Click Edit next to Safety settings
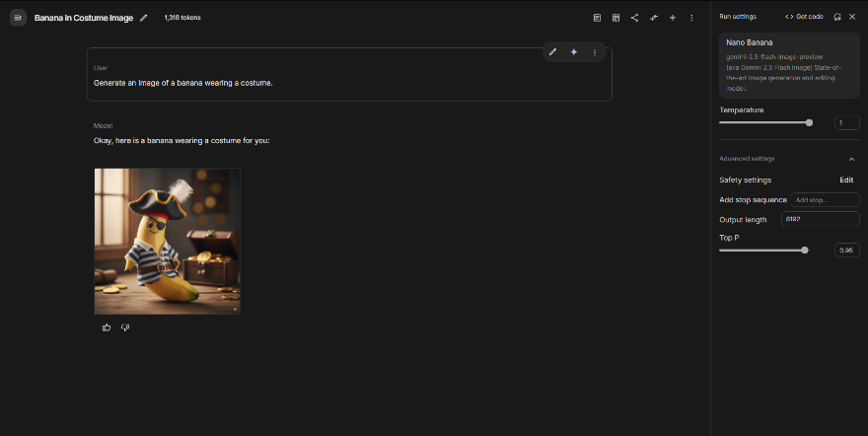The height and width of the screenshot is (436, 868). point(846,181)
